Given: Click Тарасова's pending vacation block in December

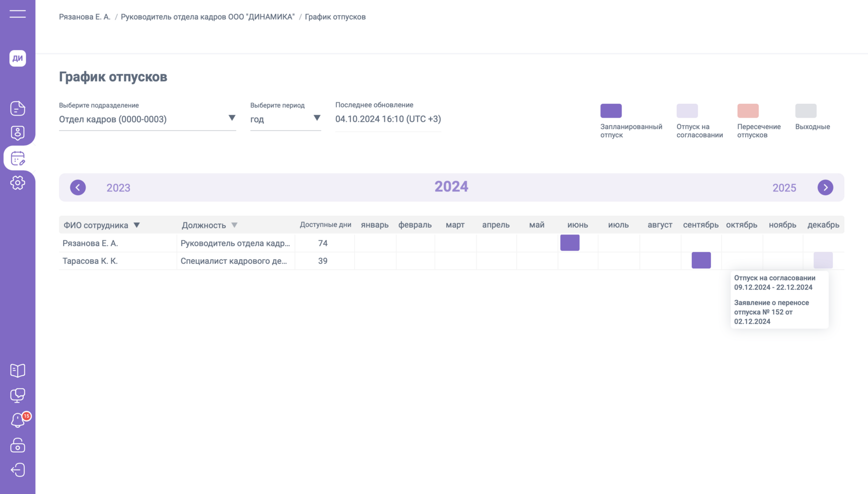Looking at the screenshot, I should point(823,260).
